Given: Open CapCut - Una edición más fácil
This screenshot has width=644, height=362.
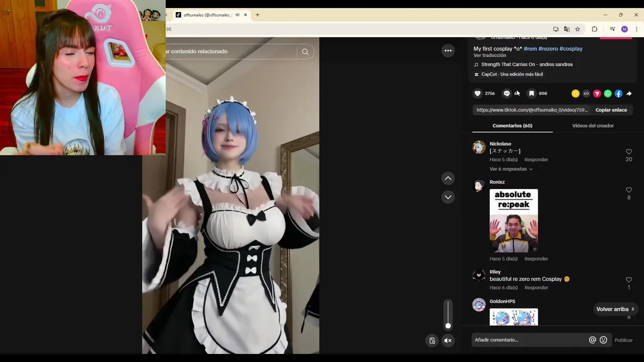Looking at the screenshot, I should [x=512, y=74].
